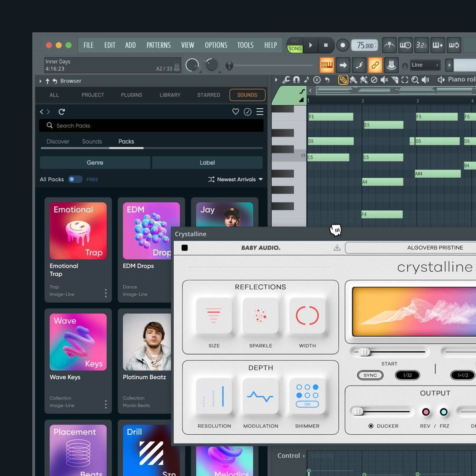Toggle the pink REV button

[x=426, y=412]
